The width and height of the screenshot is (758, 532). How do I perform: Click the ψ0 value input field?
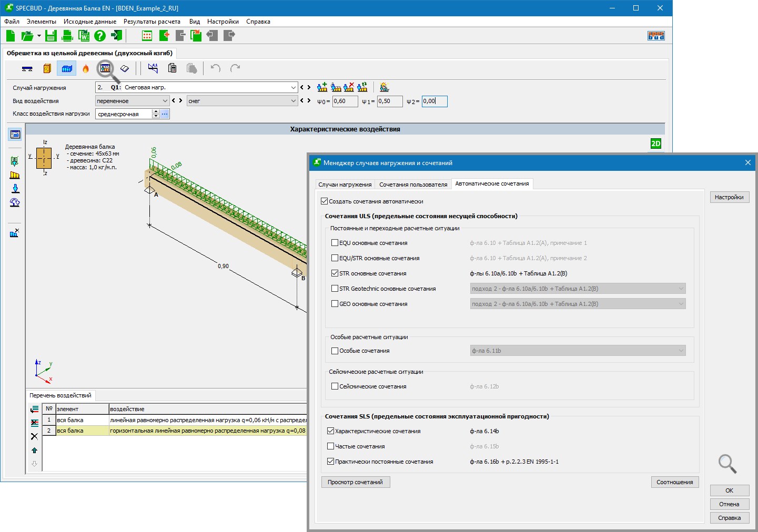point(345,101)
